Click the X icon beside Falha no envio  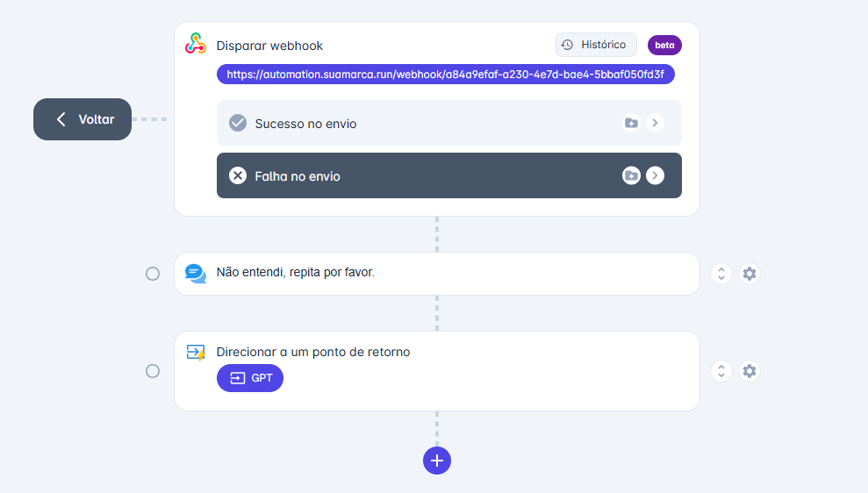pyautogui.click(x=238, y=176)
